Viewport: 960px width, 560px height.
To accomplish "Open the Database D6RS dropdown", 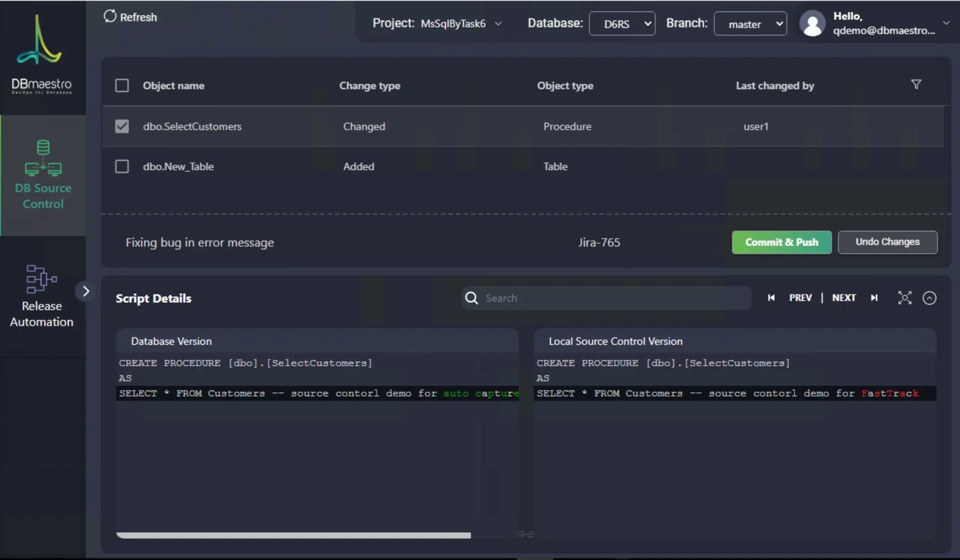I will (622, 24).
